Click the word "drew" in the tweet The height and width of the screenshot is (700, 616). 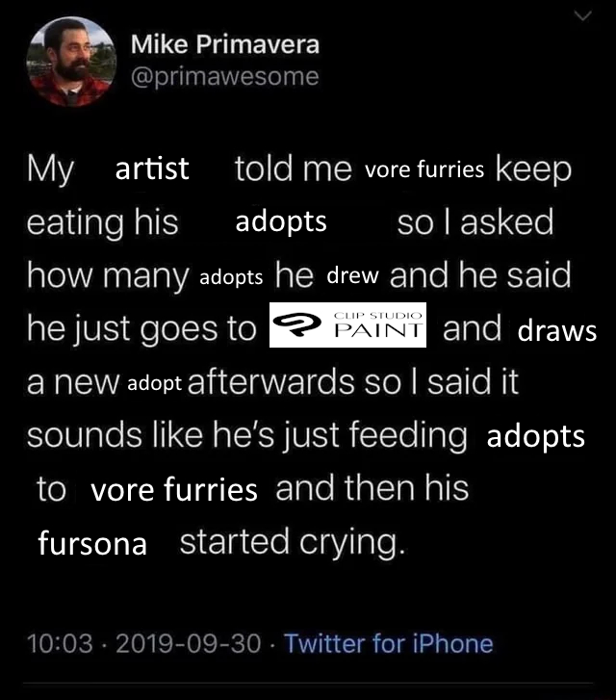coord(352,277)
